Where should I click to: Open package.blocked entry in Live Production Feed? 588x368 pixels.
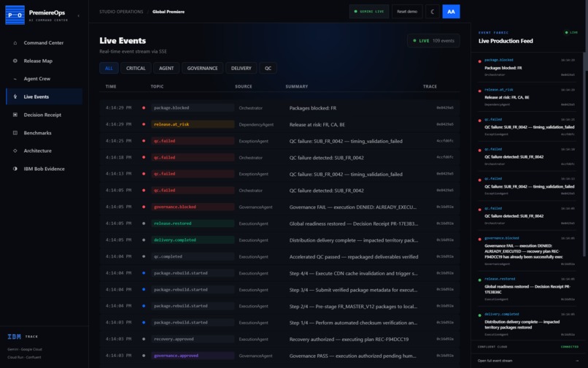[x=527, y=67]
